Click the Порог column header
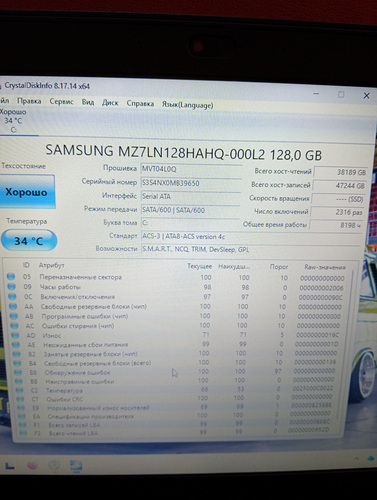This screenshot has width=377, height=500. coord(279,267)
